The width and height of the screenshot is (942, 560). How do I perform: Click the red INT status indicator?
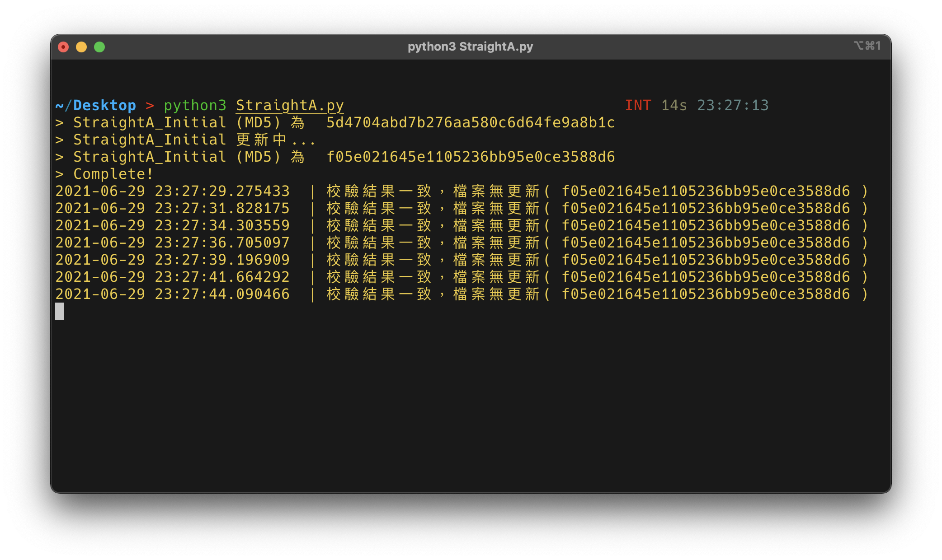pyautogui.click(x=638, y=105)
